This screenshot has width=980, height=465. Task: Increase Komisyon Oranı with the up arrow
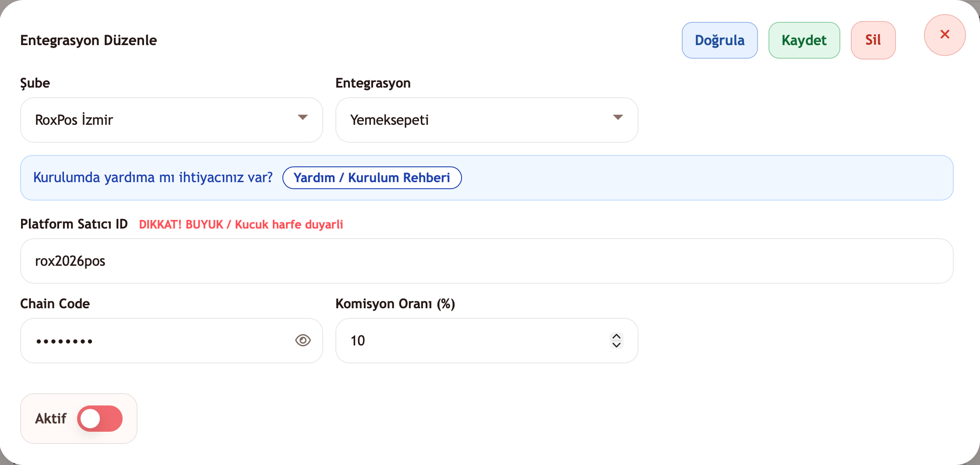pyautogui.click(x=617, y=336)
